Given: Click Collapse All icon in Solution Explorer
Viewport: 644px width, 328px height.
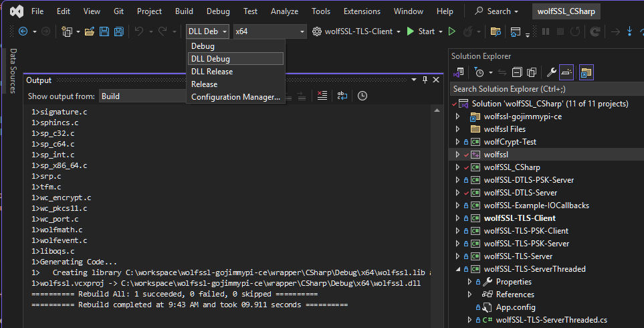Looking at the screenshot, I should click(517, 72).
